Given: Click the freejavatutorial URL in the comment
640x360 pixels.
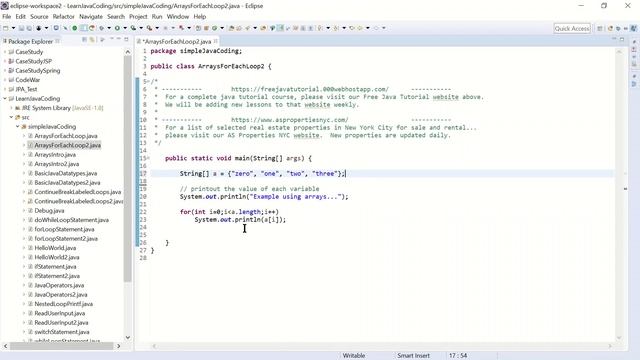Looking at the screenshot, I should tap(310, 89).
